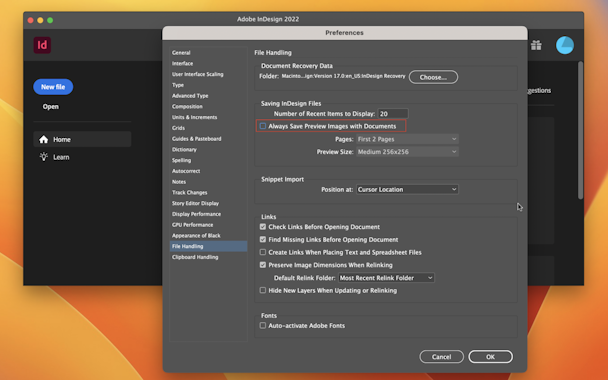Toggle Preserve Image Dimensions When Relinking
608x380 pixels.
coord(263,265)
